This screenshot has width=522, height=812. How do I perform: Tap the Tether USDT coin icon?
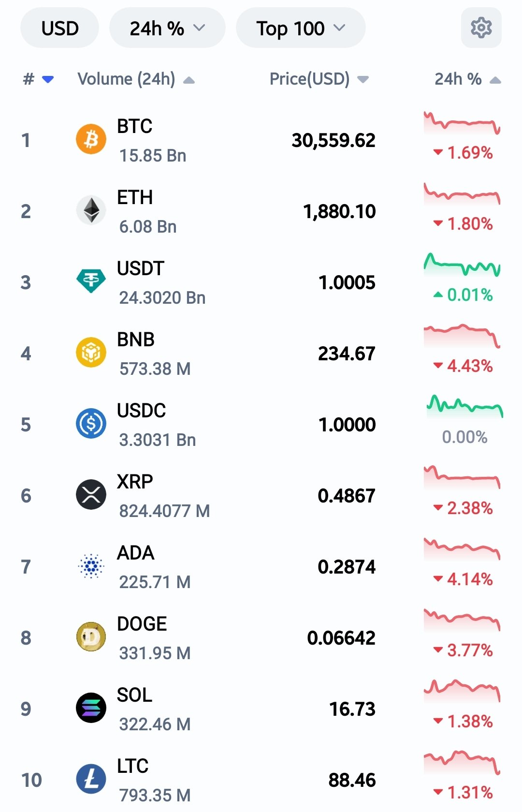point(91,281)
